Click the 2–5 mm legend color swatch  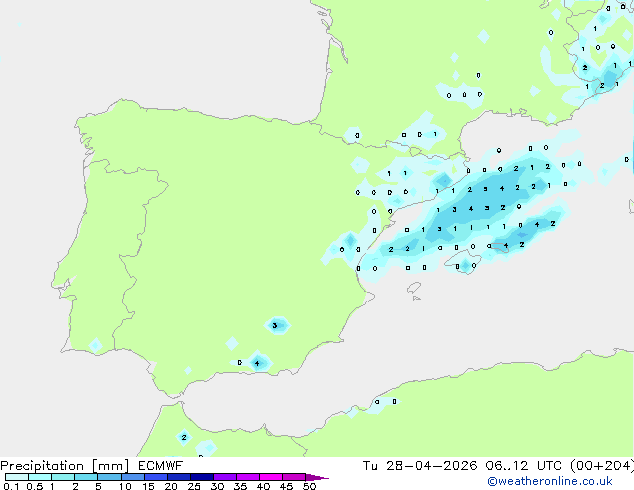click(86, 477)
